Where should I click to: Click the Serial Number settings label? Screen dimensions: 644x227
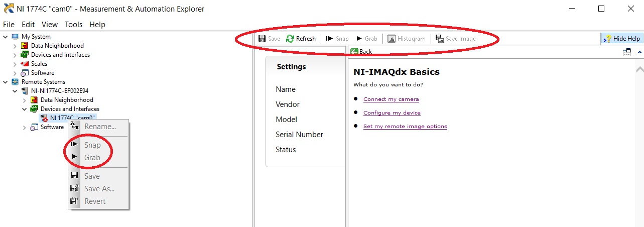299,135
